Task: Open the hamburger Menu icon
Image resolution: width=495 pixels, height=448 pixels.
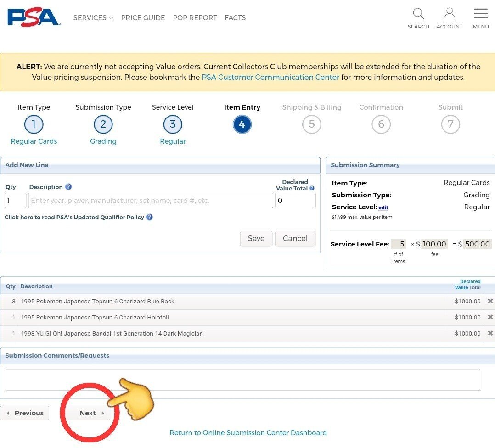Action: [481, 14]
